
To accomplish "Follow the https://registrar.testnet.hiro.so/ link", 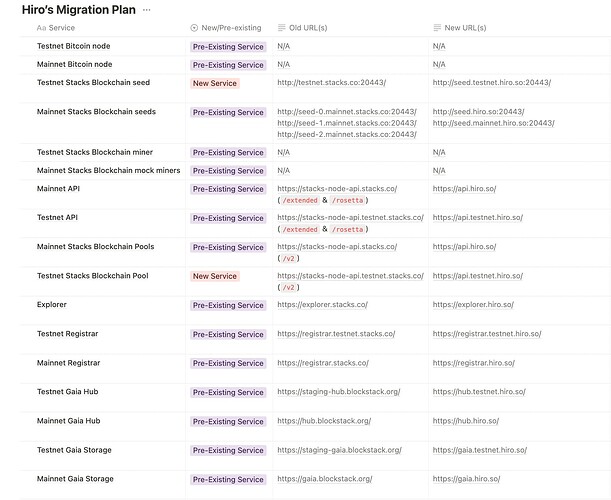I will (487, 334).
